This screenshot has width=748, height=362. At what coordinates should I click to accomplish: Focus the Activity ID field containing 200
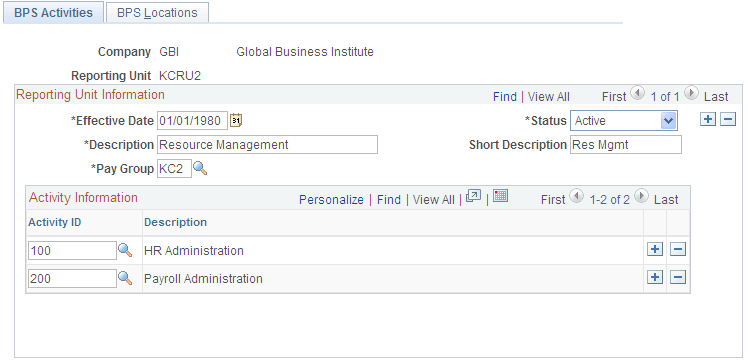(72, 279)
